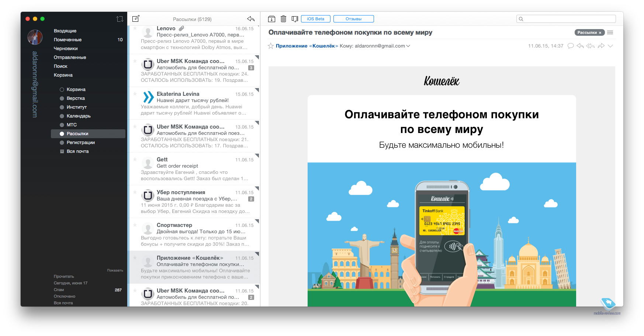Viewport: 644px width, 336px height.
Task: Toggle the star on the Gett message
Action: pyautogui.click(x=135, y=160)
